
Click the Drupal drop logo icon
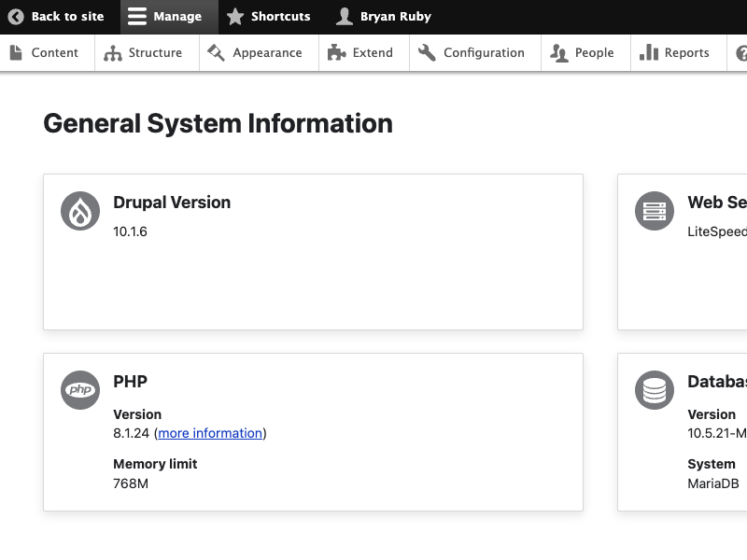pos(80,211)
